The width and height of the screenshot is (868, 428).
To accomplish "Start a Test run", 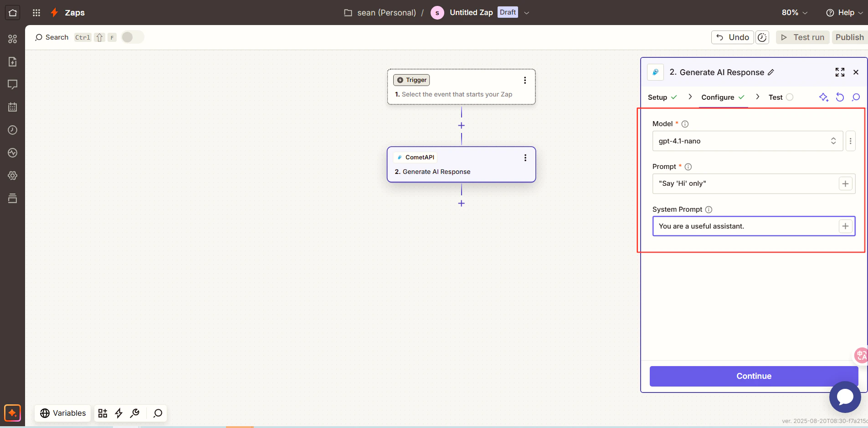I will pos(802,37).
